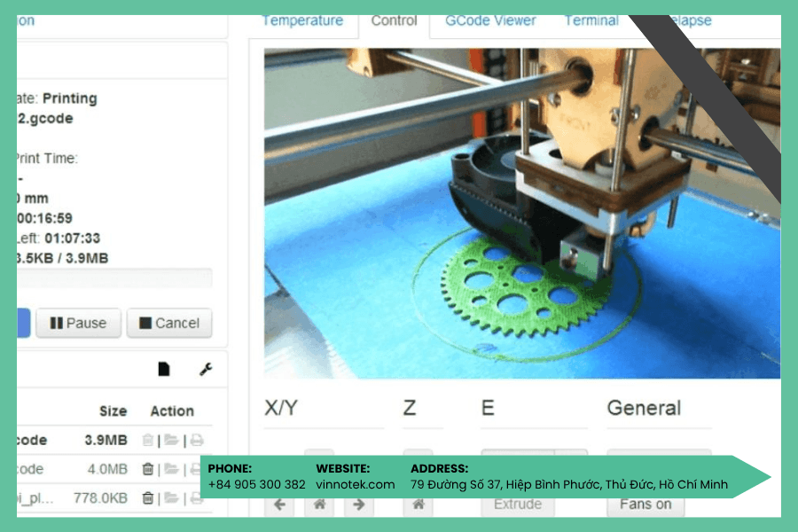Click the Printing state text

pos(70,98)
